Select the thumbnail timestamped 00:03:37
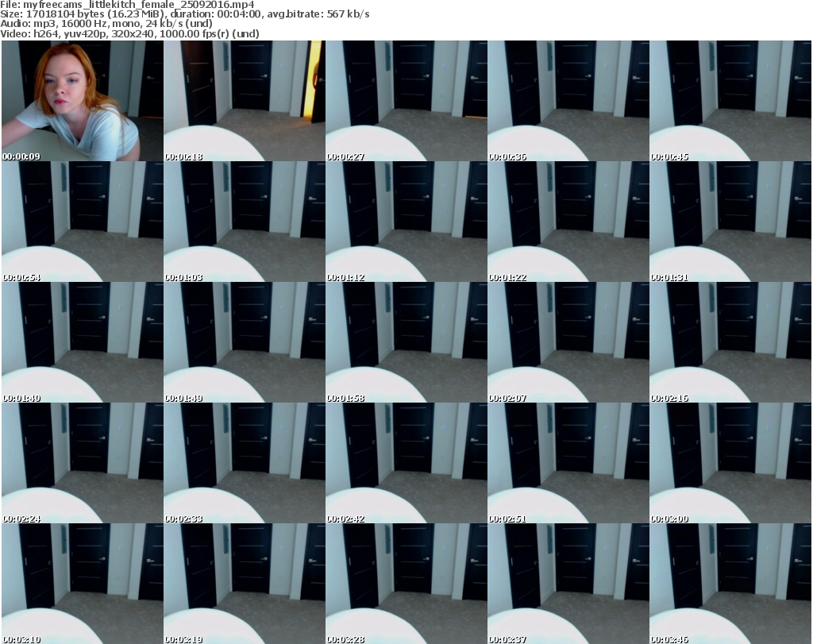 568,584
